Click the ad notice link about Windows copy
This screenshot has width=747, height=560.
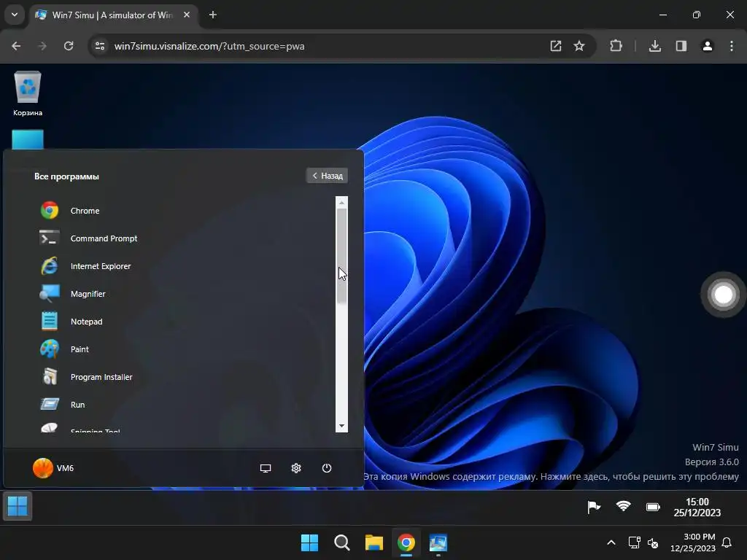tap(551, 476)
